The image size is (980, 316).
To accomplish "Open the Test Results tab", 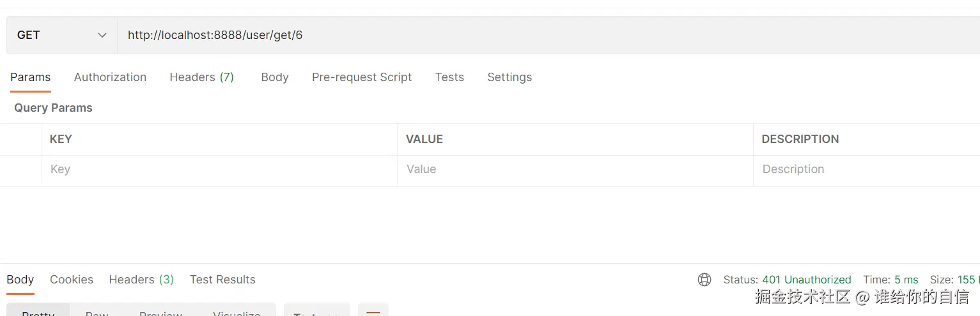I will [x=222, y=280].
